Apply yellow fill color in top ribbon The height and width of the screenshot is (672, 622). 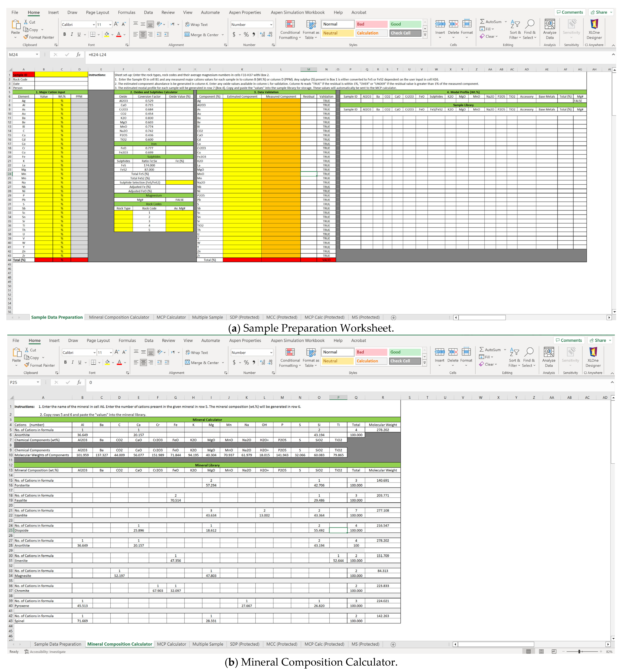tap(107, 34)
